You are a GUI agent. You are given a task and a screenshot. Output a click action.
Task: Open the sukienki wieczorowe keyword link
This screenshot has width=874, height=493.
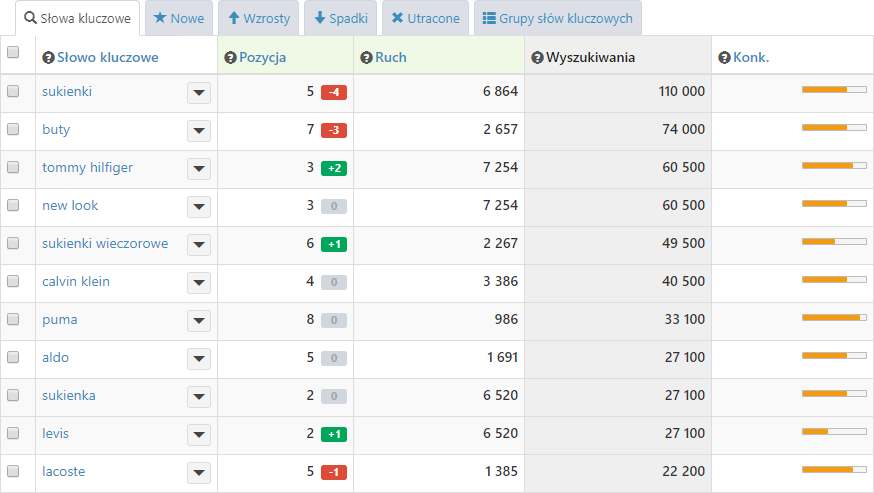point(105,243)
